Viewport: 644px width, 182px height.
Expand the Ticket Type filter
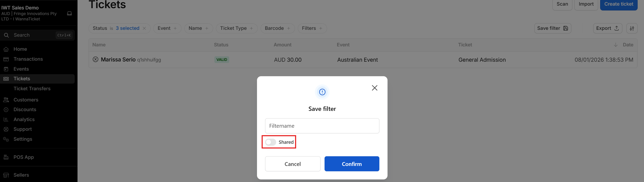236,28
